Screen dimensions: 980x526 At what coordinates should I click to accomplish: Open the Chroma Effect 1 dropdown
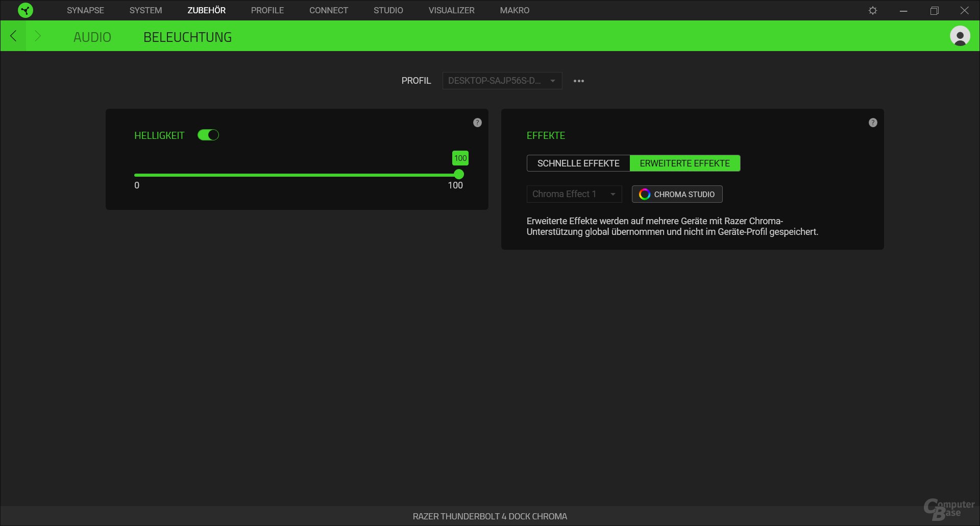click(574, 194)
